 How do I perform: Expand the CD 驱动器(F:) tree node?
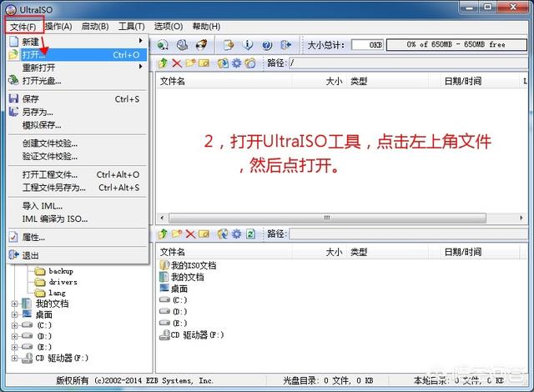pos(14,358)
